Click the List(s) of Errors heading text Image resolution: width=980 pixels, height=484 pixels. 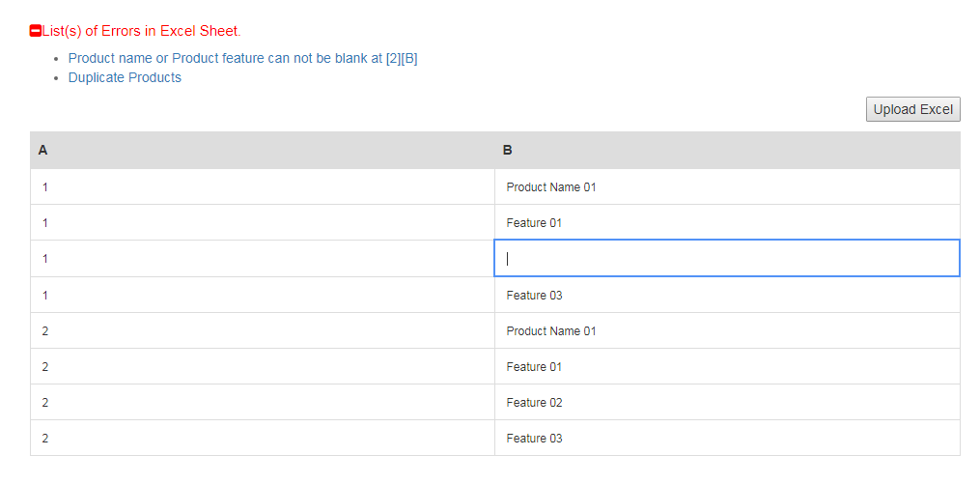coord(141,31)
